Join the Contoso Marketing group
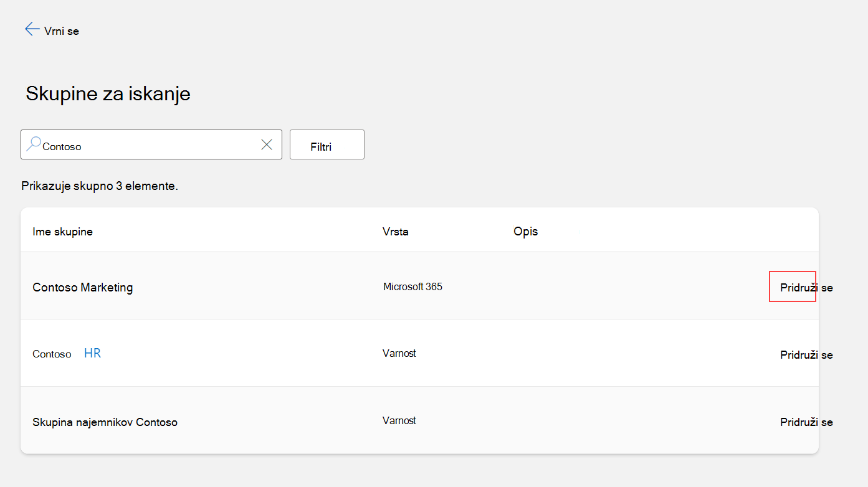Viewport: 868px width, 487px height. (x=806, y=287)
